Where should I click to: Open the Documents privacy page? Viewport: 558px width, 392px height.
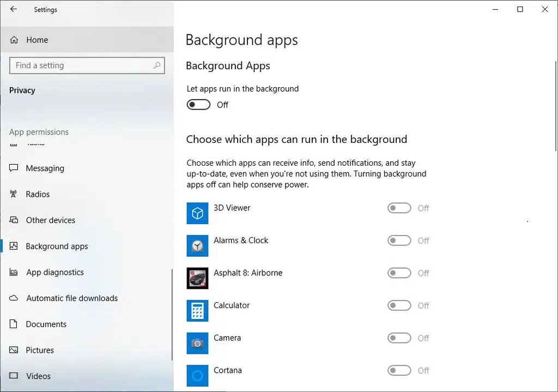pos(86,324)
